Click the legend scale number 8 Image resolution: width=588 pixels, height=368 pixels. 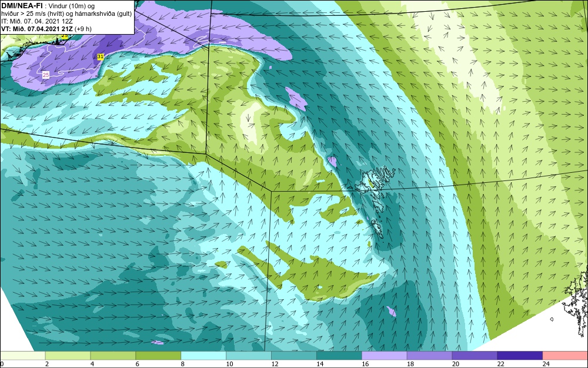[183, 364]
